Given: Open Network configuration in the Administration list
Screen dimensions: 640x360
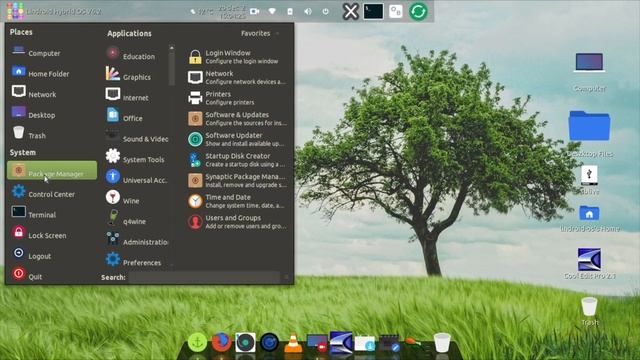Looking at the screenshot, I should coord(237,77).
